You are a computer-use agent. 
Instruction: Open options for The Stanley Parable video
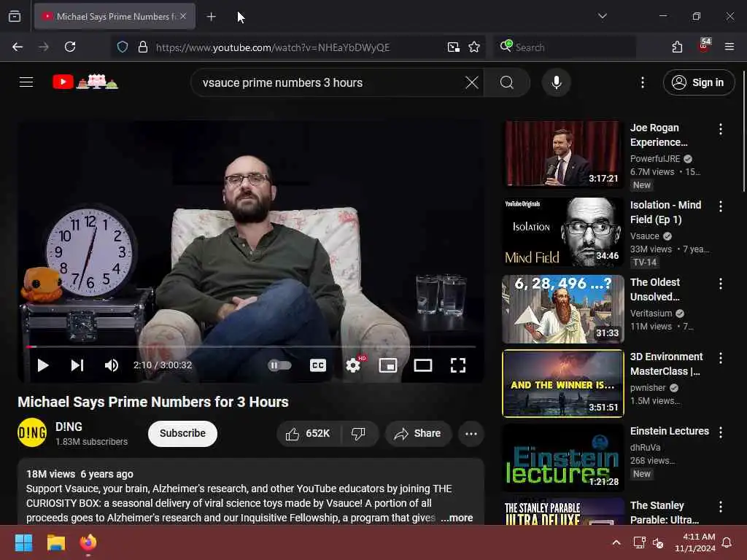pos(720,507)
